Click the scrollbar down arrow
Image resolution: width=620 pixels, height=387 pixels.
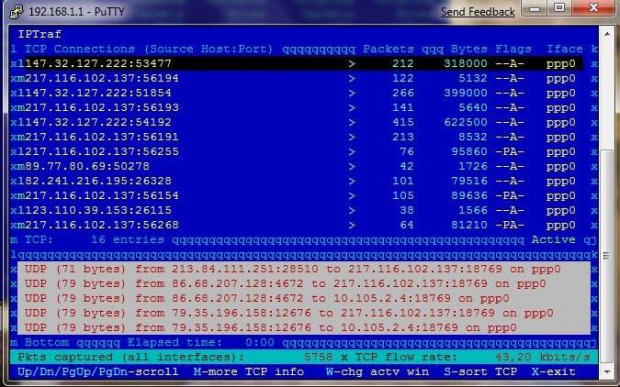pyautogui.click(x=607, y=372)
